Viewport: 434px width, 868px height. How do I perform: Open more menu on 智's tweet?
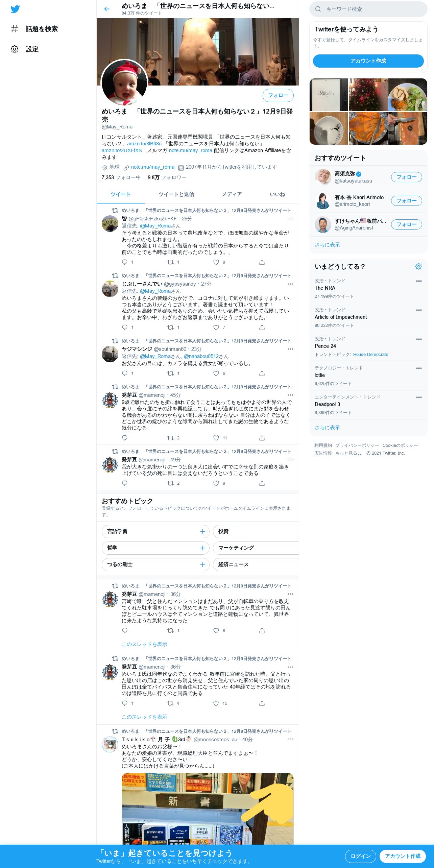pos(290,219)
